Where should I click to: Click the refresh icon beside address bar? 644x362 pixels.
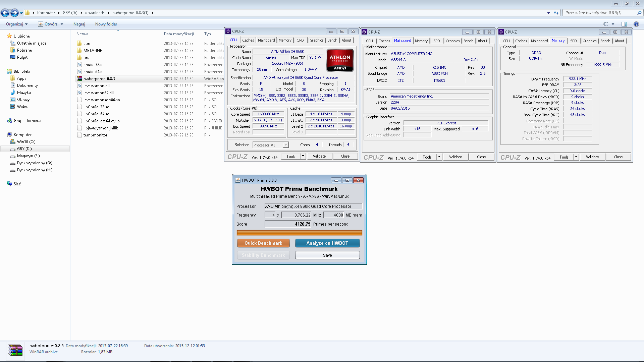[556, 13]
